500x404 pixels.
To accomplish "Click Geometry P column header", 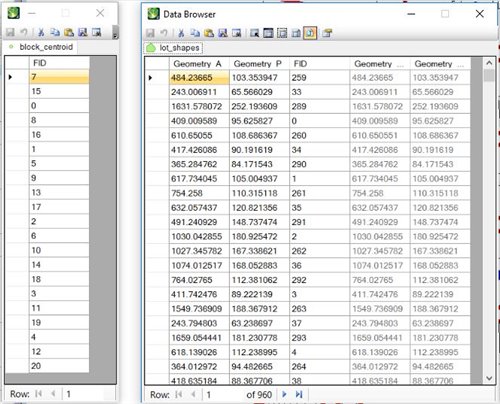I will pyautogui.click(x=259, y=63).
